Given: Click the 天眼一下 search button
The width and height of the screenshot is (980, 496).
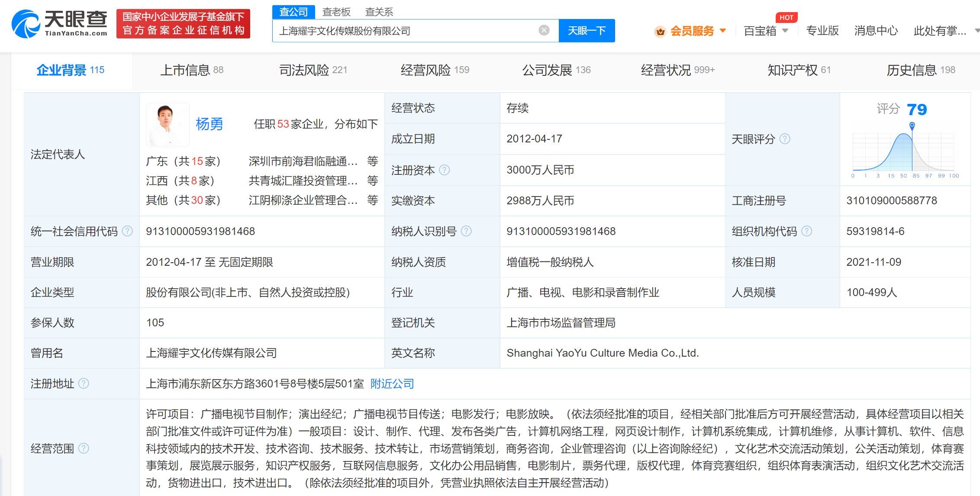Looking at the screenshot, I should [x=587, y=31].
